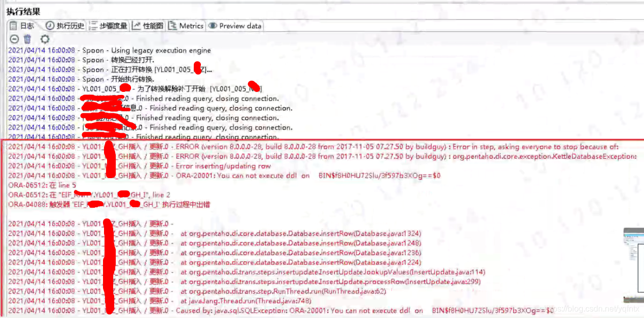Select the 'Caused by: java.sql.SQLException' line
The width and height of the screenshot is (644, 318).
point(281,310)
